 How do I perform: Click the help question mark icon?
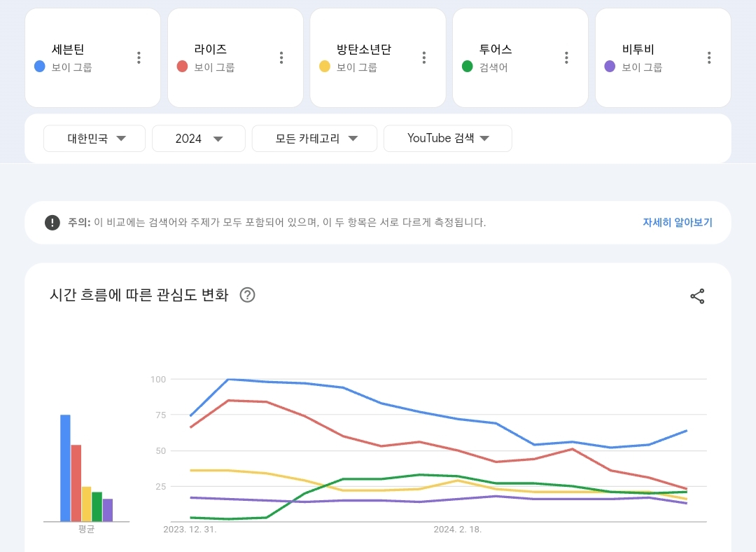[x=247, y=295]
